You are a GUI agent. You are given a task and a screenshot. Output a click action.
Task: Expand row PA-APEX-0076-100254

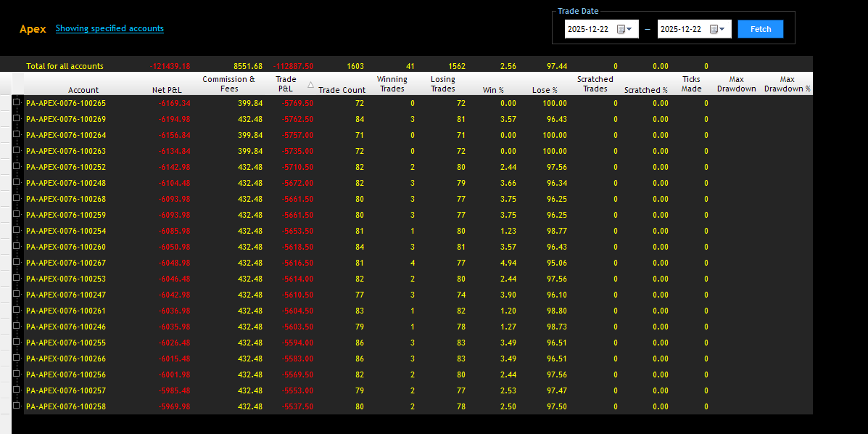click(17, 231)
